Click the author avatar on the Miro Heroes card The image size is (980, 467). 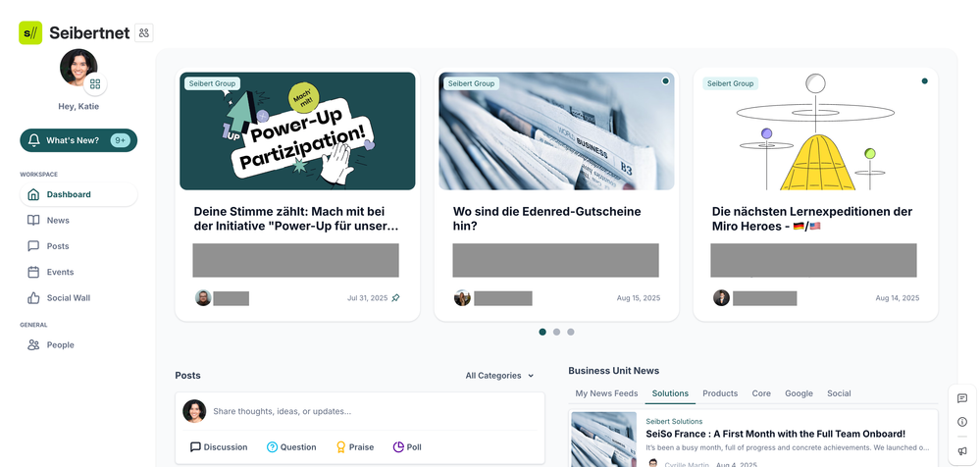pyautogui.click(x=721, y=298)
